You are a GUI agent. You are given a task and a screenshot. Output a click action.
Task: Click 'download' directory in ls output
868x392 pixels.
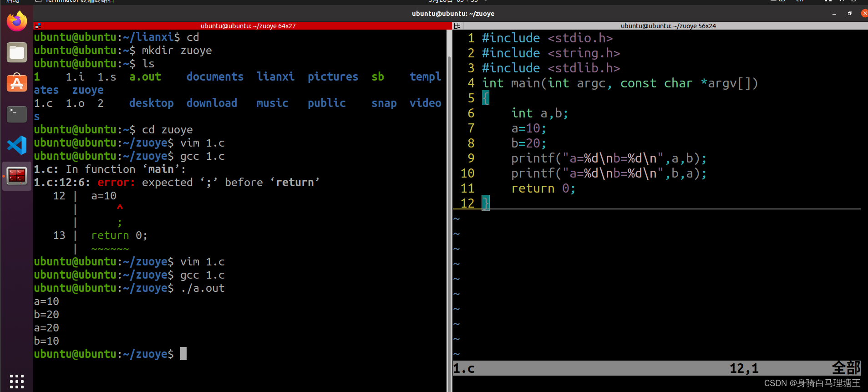[x=212, y=103]
